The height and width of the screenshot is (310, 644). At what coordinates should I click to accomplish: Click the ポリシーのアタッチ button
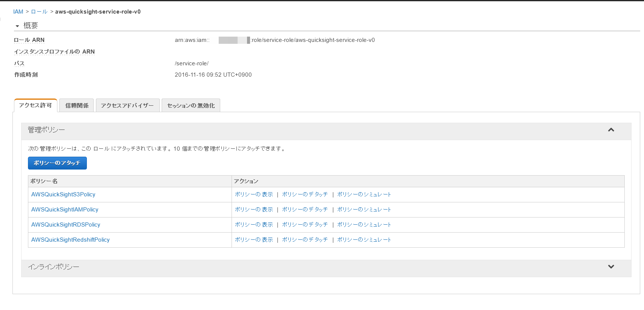click(57, 163)
